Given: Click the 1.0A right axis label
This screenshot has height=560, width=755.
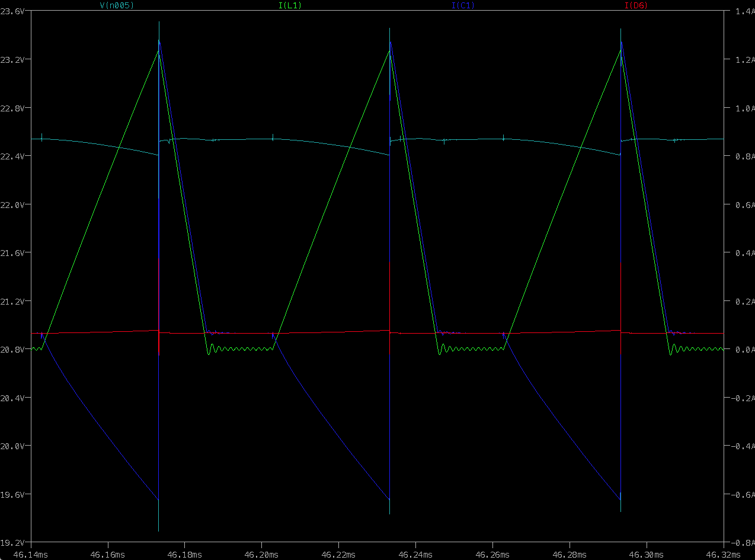Looking at the screenshot, I should 745,108.
